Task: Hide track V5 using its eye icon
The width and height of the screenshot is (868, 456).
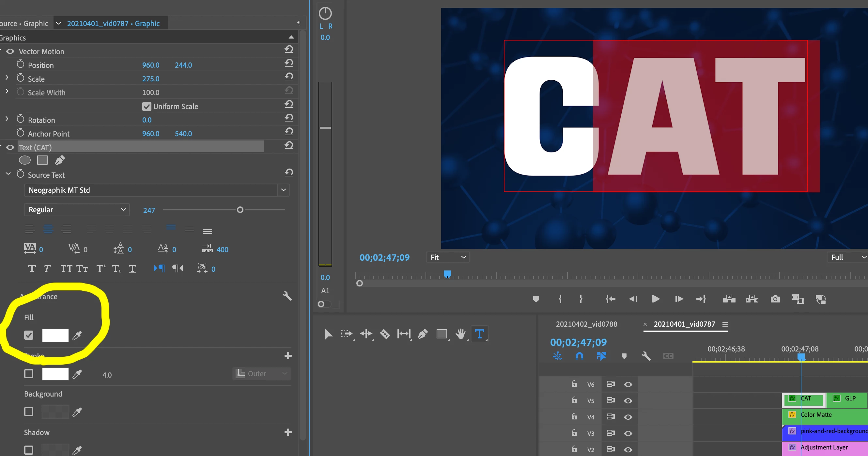Action: [628, 401]
